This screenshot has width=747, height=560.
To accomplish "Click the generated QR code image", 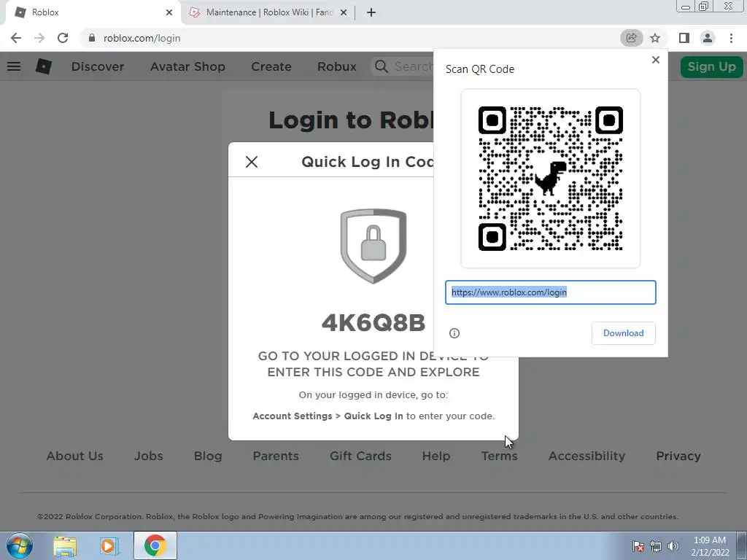I will pyautogui.click(x=551, y=179).
